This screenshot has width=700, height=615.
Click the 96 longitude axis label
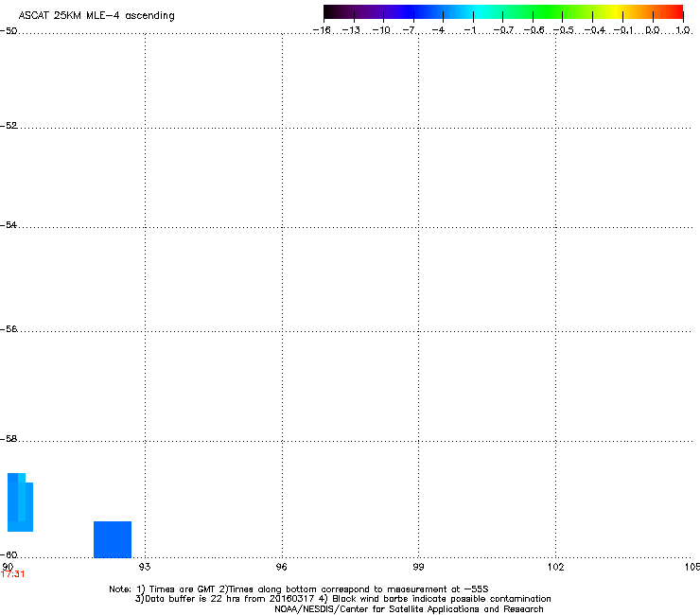(x=281, y=567)
